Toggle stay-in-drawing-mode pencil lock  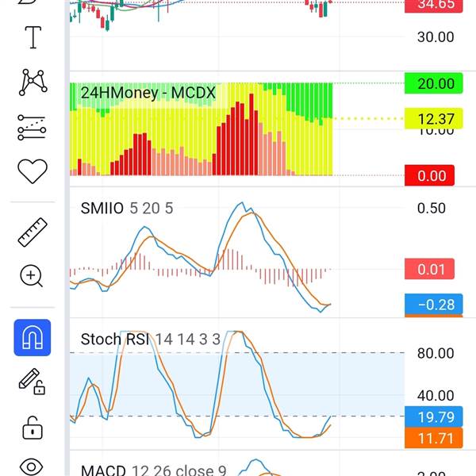(x=32, y=382)
